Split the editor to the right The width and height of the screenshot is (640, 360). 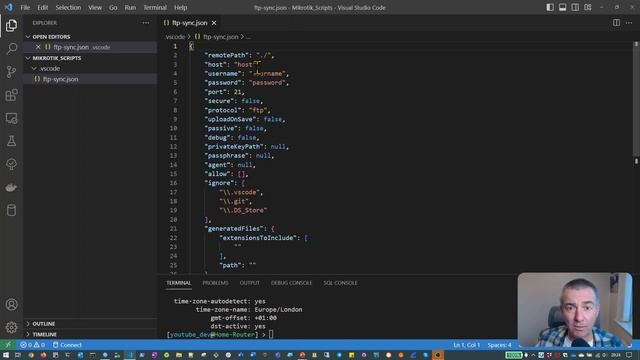click(616, 23)
